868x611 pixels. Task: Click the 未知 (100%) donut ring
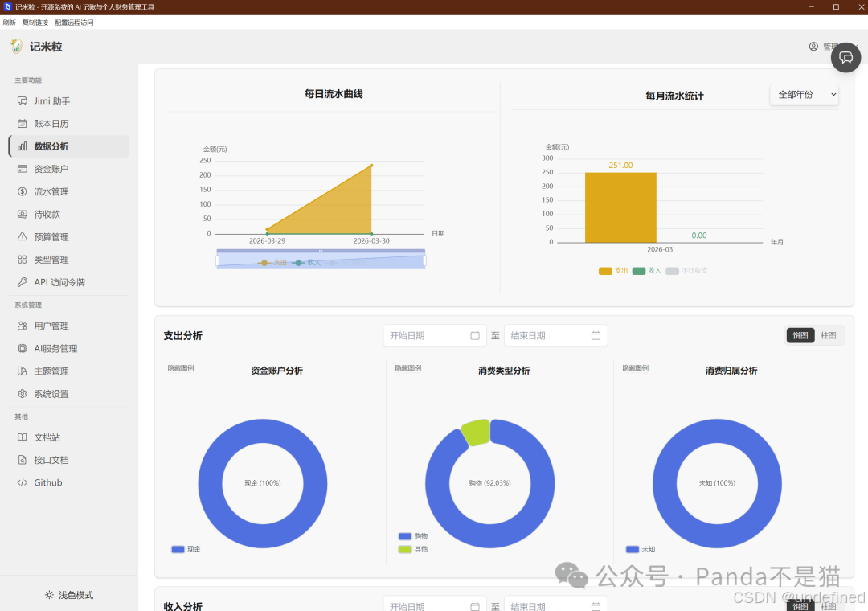pos(665,483)
